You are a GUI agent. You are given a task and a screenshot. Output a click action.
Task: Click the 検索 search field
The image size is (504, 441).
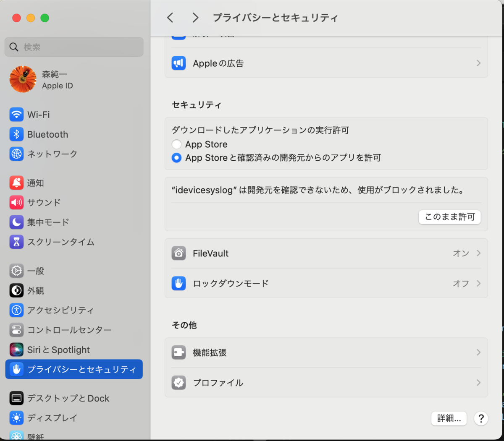click(x=74, y=47)
